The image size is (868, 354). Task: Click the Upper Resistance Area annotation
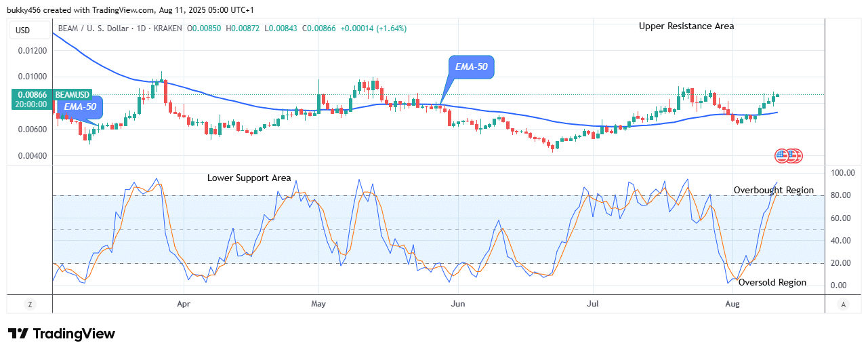coord(686,26)
